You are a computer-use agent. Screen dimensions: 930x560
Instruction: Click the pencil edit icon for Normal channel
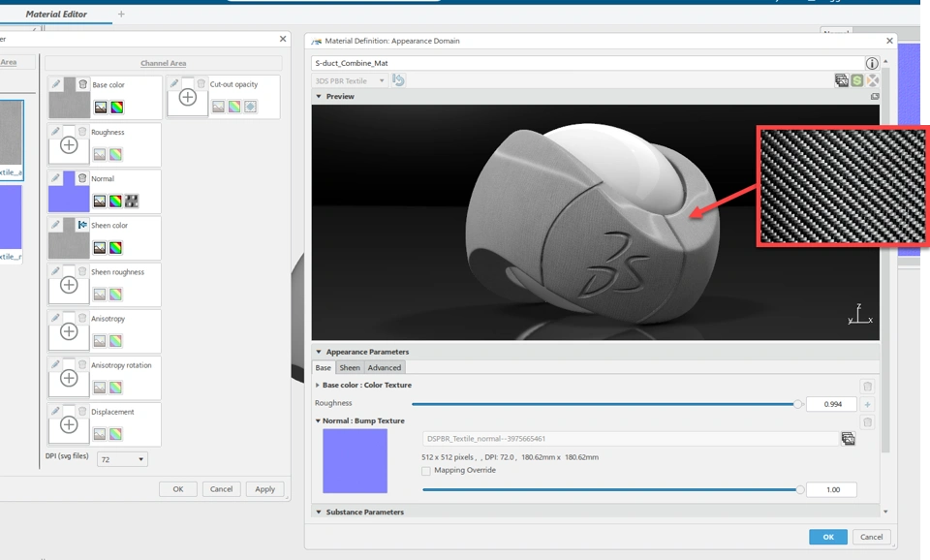point(55,177)
